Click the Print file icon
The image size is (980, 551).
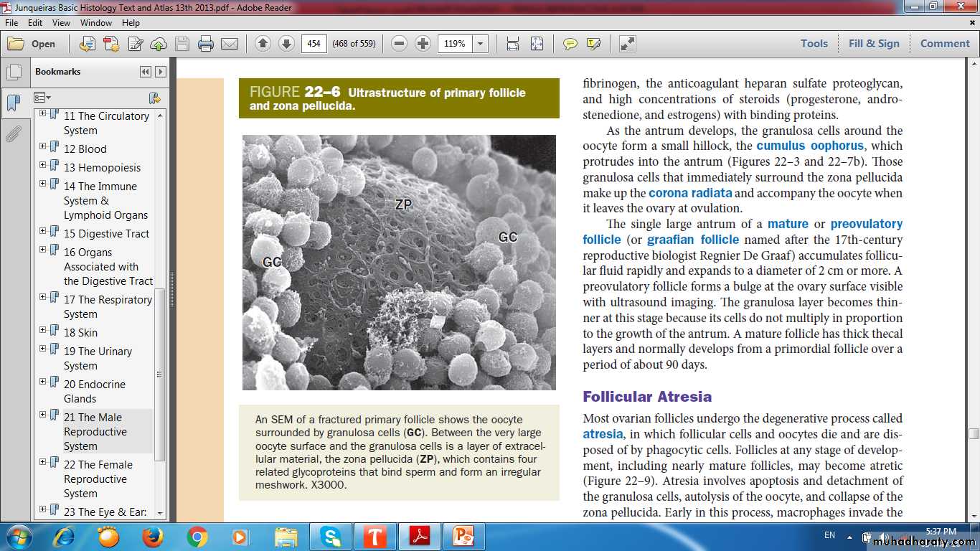[206, 44]
